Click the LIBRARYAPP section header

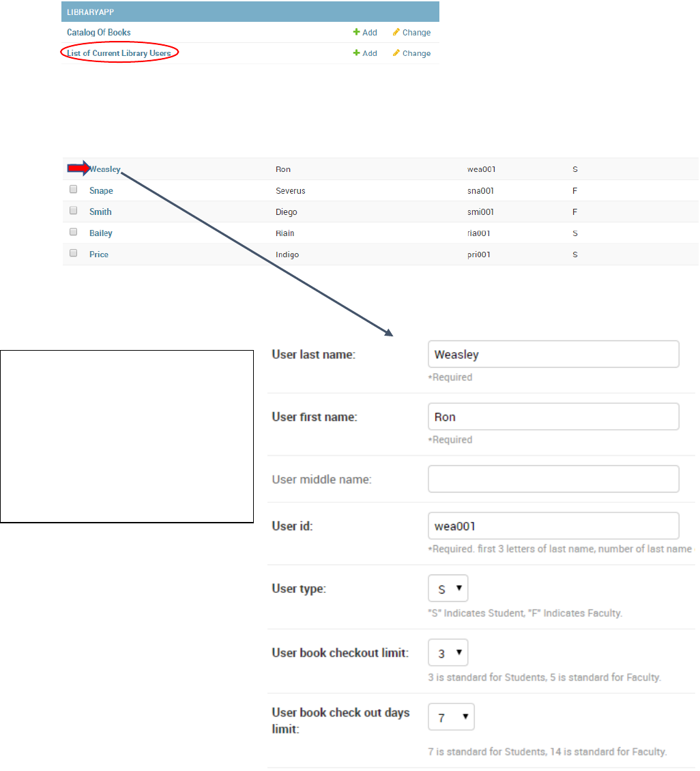250,12
